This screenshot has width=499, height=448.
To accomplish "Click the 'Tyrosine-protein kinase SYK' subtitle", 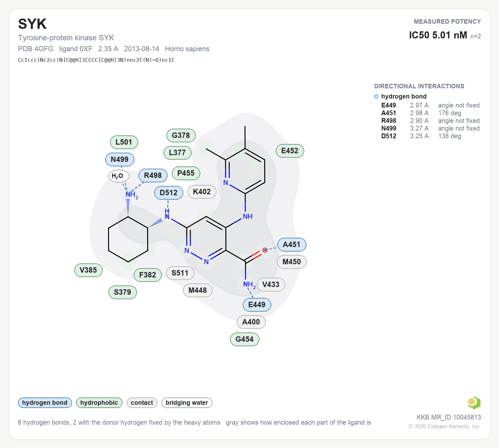I will pos(66,38).
